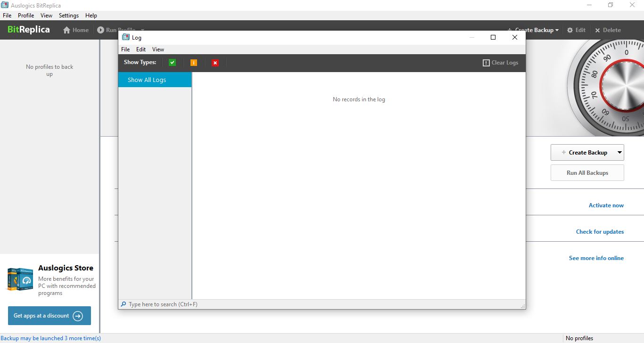Viewport: 644px width, 343px height.
Task: Open the BitReplica View menu
Action: [x=46, y=16]
